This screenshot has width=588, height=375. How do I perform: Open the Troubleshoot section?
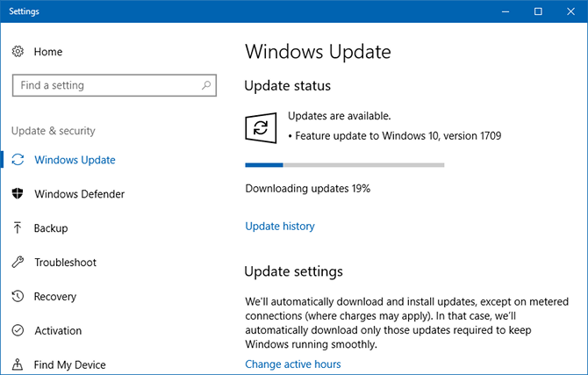pyautogui.click(x=65, y=263)
